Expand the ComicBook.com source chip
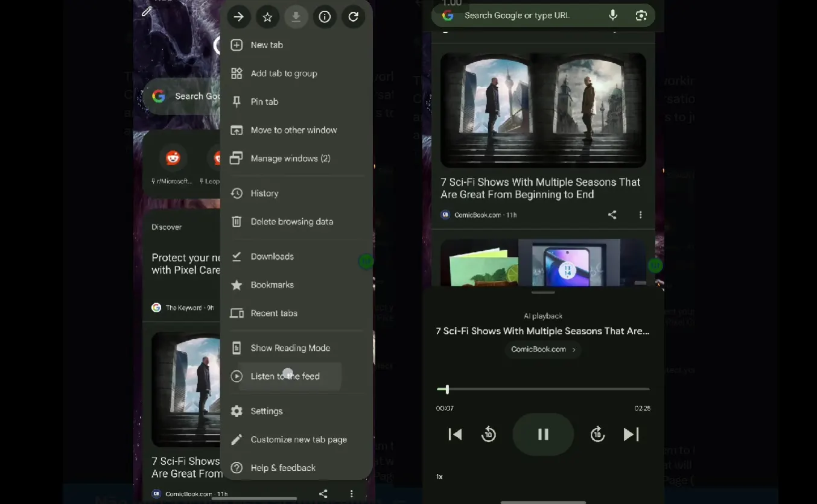The width and height of the screenshot is (817, 504). (542, 350)
